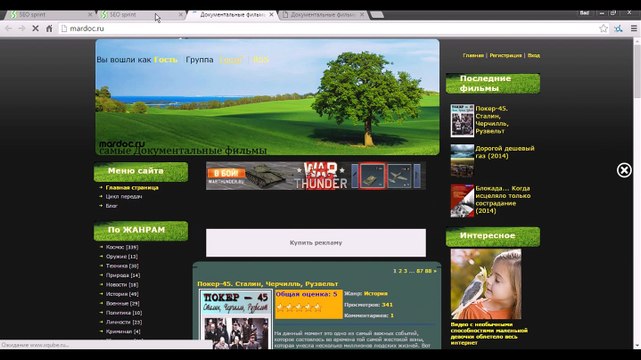
Task: Open the Блокада... Когда исцеляло только сострадание link
Action: pos(503,199)
